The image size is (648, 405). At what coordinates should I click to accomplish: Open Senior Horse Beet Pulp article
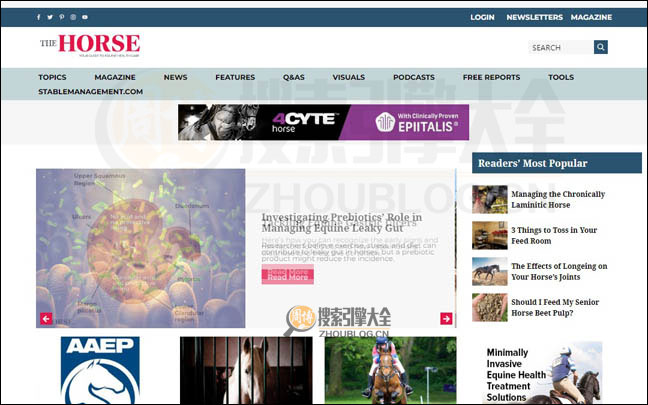[x=555, y=307]
